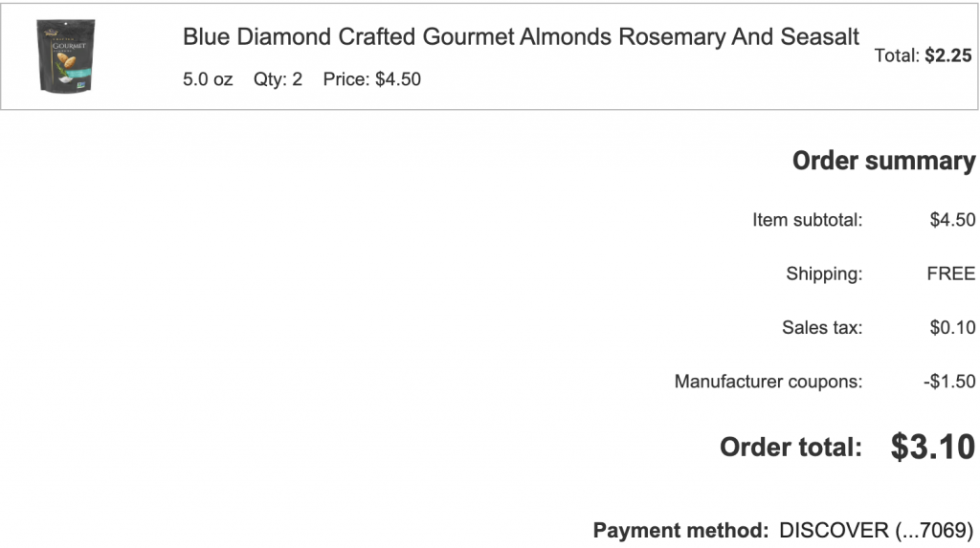Image resolution: width=980 pixels, height=548 pixels.
Task: Select the Item subtotal label
Action: click(x=807, y=220)
